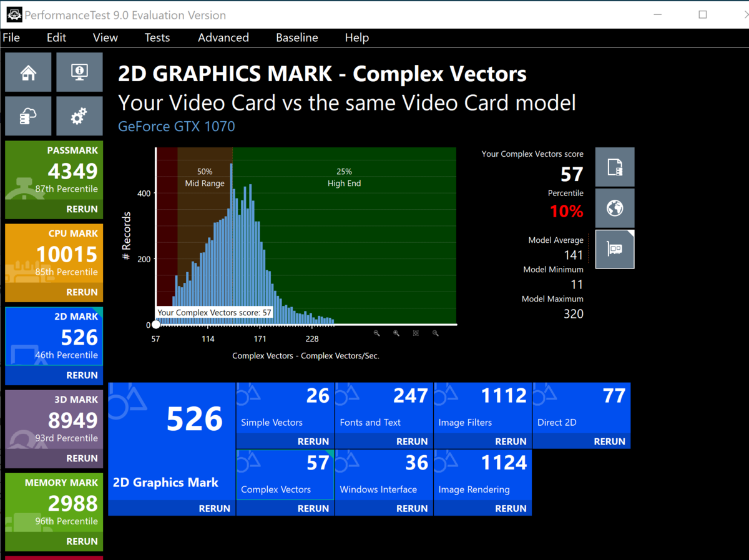Open the System Information monitor icon

tap(79, 72)
